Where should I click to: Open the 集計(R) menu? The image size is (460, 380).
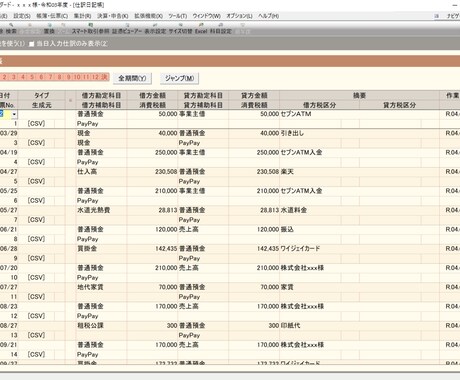(82, 16)
